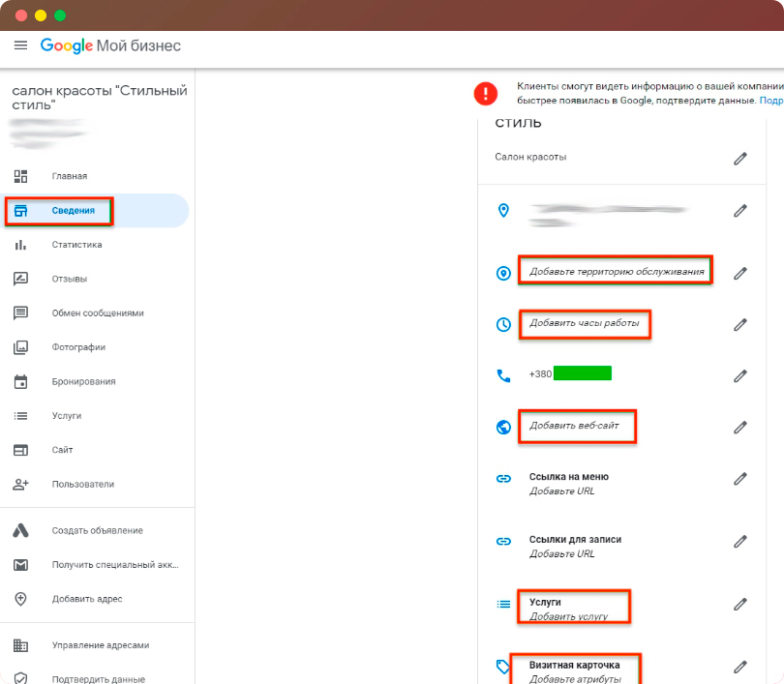The height and width of the screenshot is (684, 784).
Task: Click Подтвердить данные in the sidebar
Action: (x=99, y=679)
